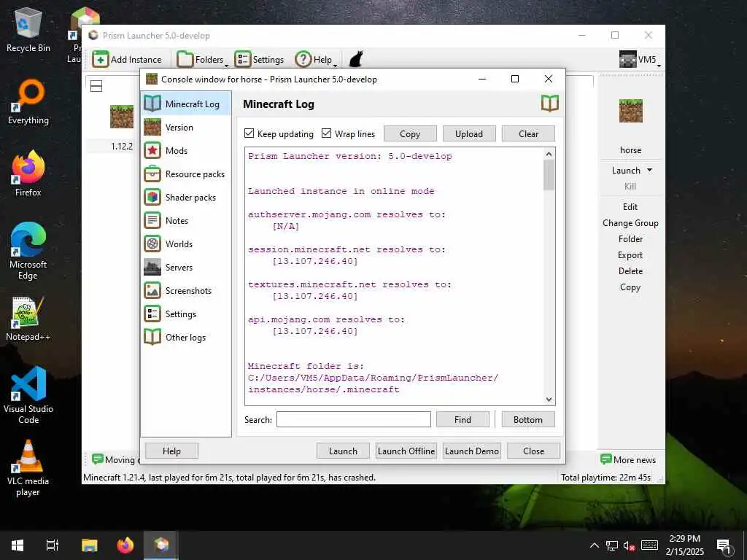Viewport: 747px width, 560px height.
Task: Open Notepad++ desktop shortcut
Action: (28, 319)
